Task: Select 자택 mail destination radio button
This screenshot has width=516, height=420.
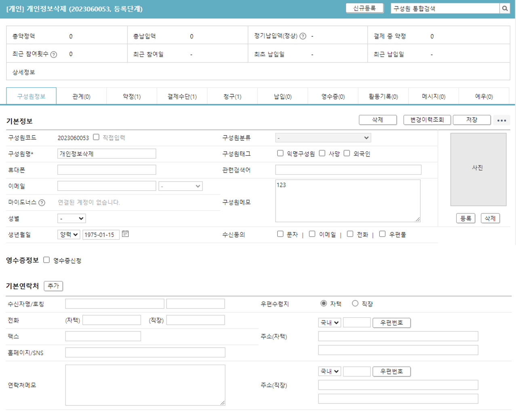Action: [x=323, y=303]
